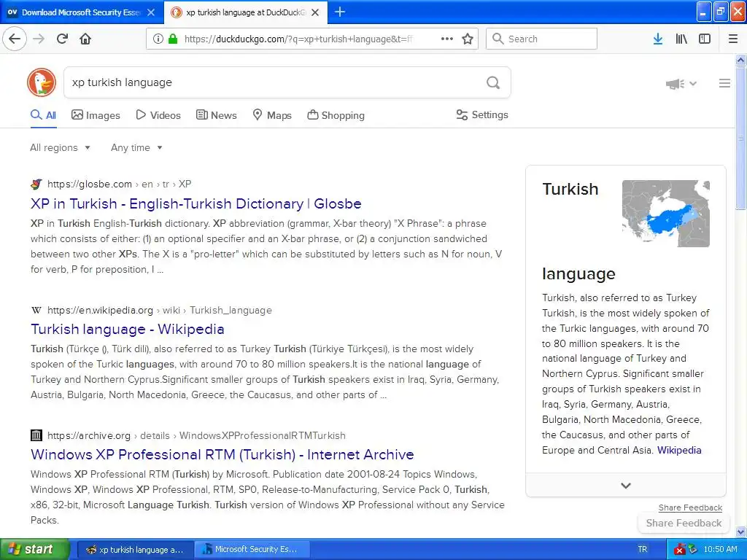
Task: Open the All regions filter
Action: click(60, 147)
